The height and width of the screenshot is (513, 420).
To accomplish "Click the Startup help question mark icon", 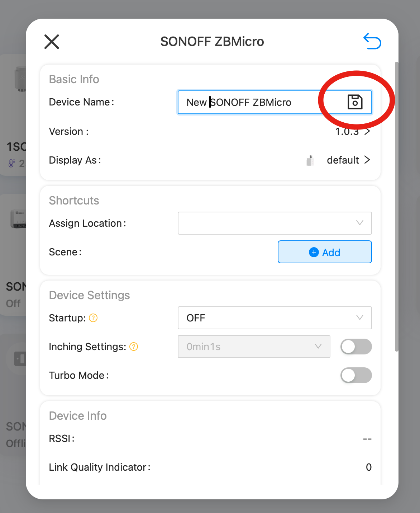I will [x=93, y=318].
